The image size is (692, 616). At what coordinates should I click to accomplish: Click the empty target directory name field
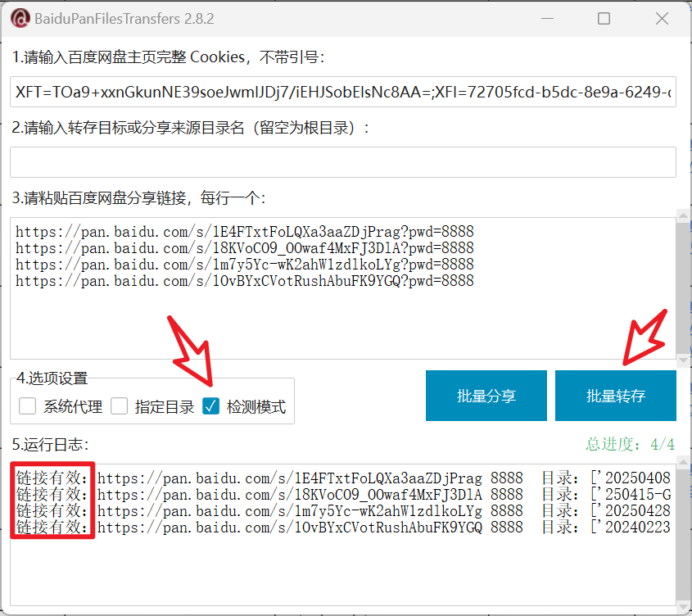coord(342,162)
